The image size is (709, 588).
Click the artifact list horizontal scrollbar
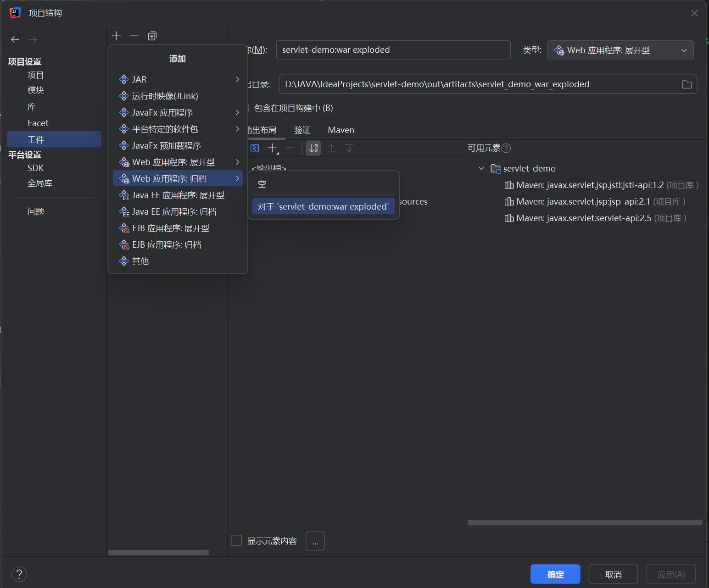click(x=158, y=553)
